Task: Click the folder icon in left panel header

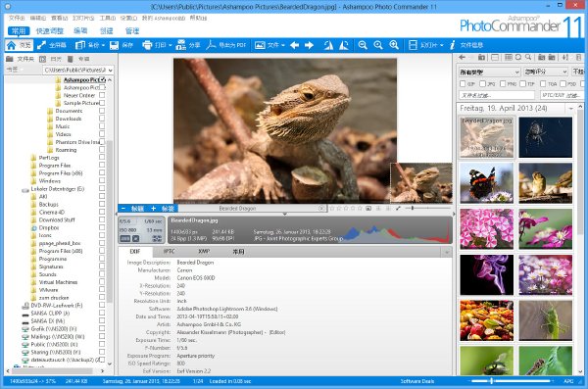Action: coord(10,59)
